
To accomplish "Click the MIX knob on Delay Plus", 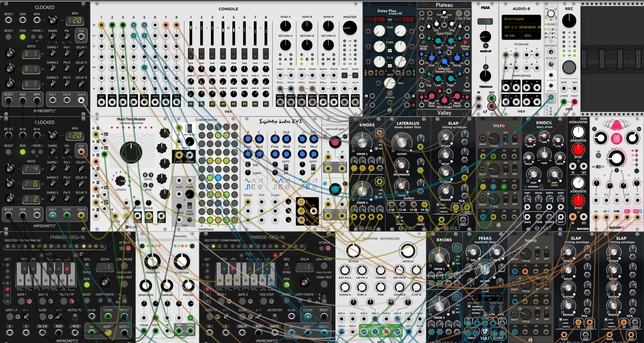I will tap(389, 83).
